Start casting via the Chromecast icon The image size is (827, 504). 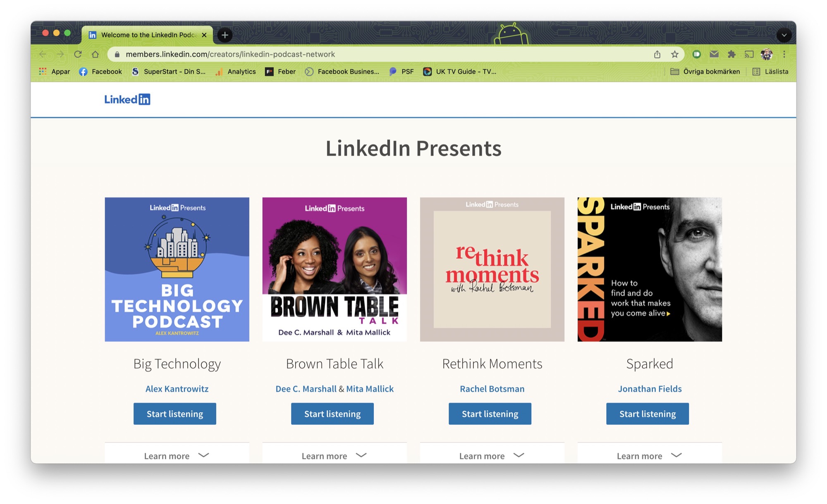750,54
